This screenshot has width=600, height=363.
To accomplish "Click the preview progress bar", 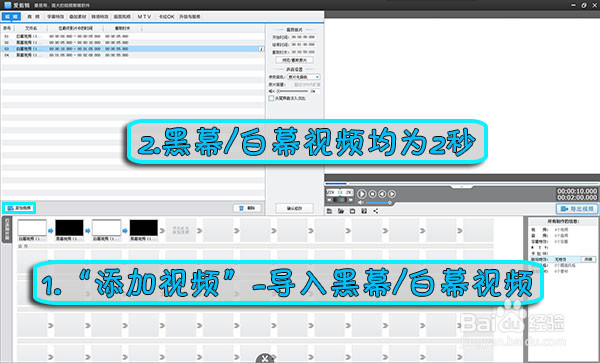I will coord(462,184).
